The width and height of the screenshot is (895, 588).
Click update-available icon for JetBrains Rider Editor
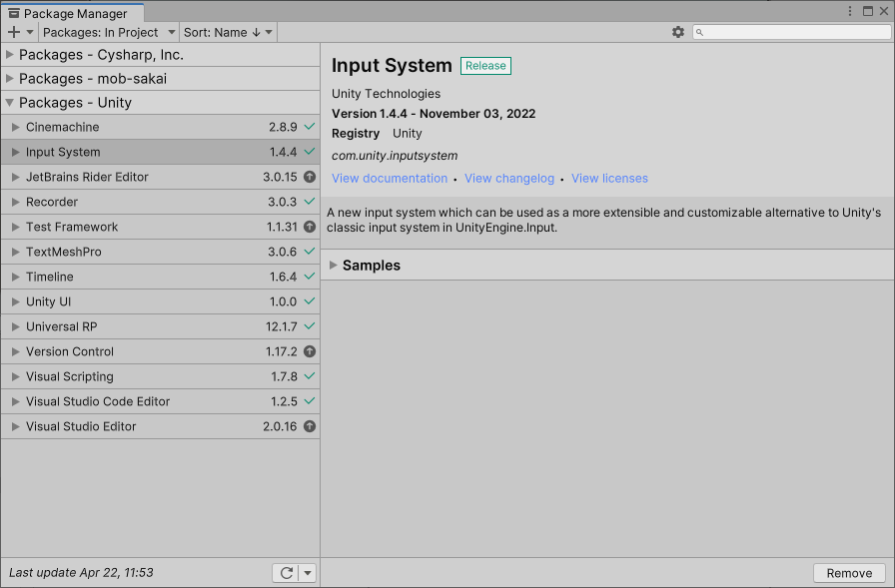[310, 177]
